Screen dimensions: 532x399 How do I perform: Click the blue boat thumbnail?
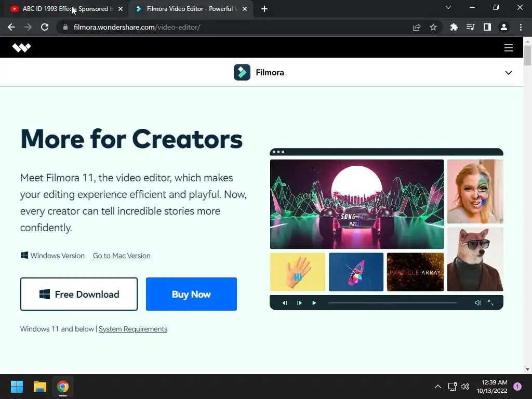coord(356,272)
